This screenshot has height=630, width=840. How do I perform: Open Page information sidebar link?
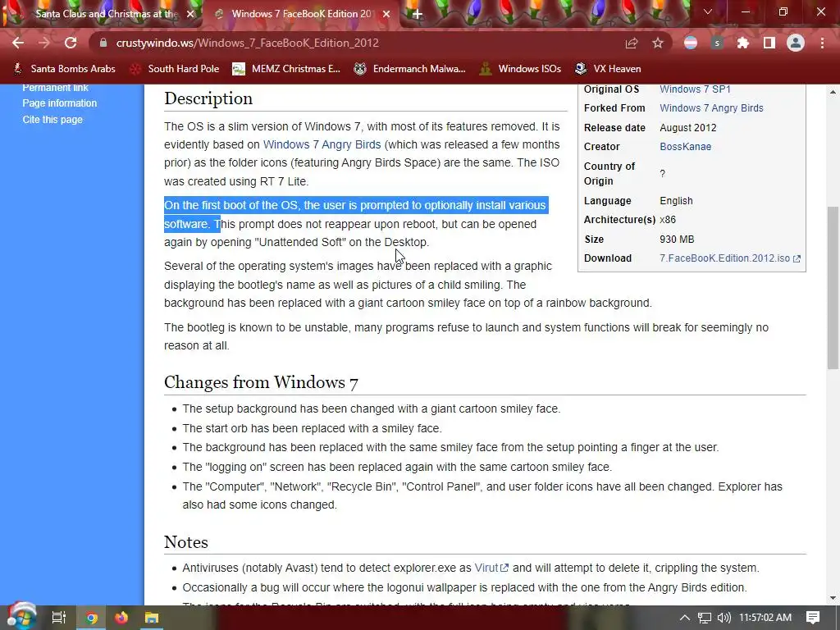coord(59,103)
